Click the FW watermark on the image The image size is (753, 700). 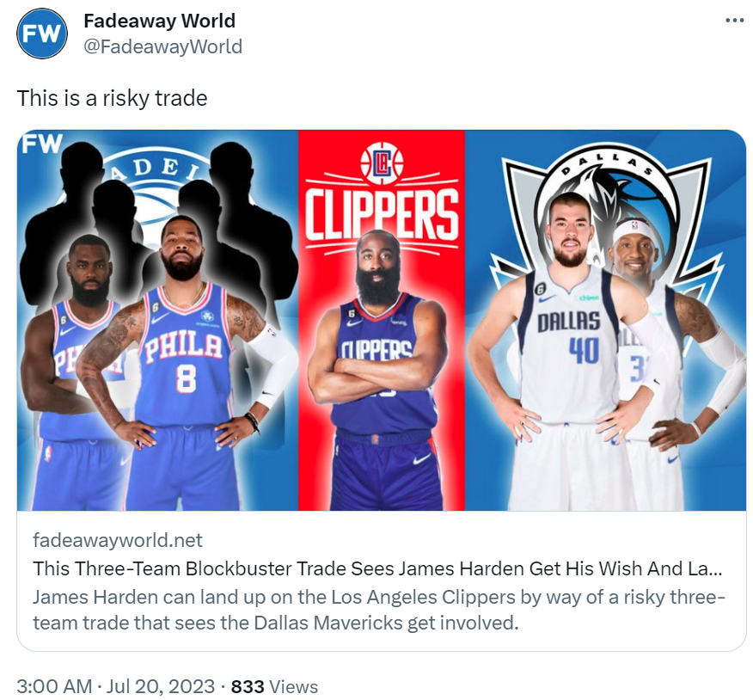[42, 143]
